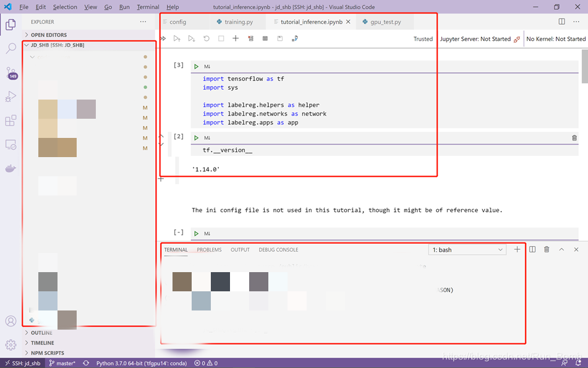Viewport: 588px width, 368px height.
Task: Open editor More Actions ellipsis
Action: 576,22
